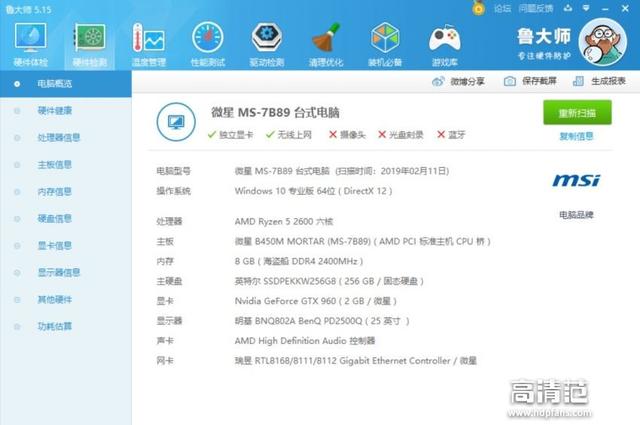Click the round computer monitor icon

[x=176, y=122]
